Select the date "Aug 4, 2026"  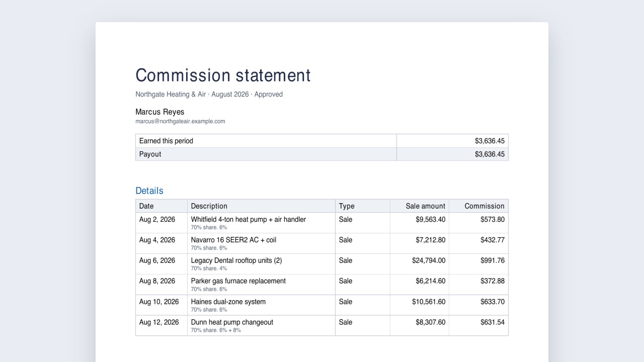tap(157, 240)
